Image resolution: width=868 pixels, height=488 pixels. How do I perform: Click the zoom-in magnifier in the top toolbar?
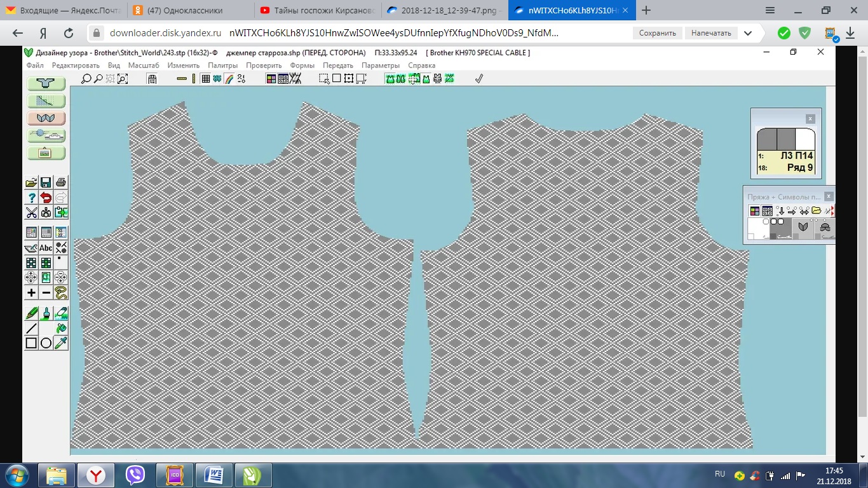click(86, 79)
